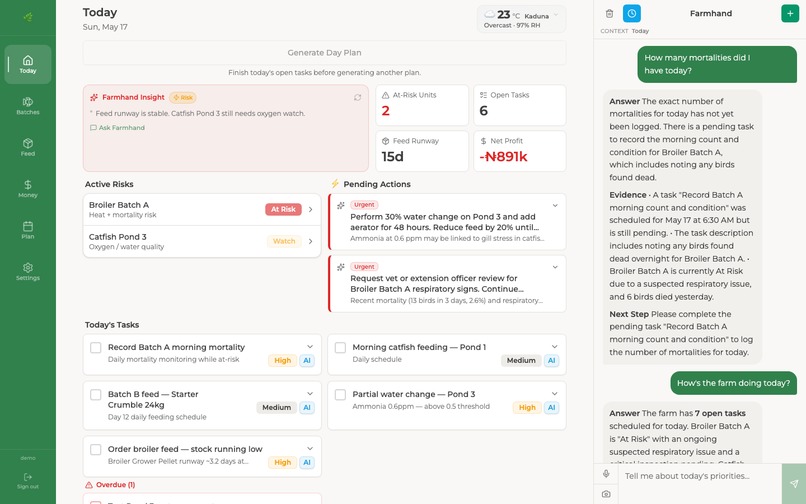Delete chat with the trash icon
The width and height of the screenshot is (806, 504).
tap(609, 13)
